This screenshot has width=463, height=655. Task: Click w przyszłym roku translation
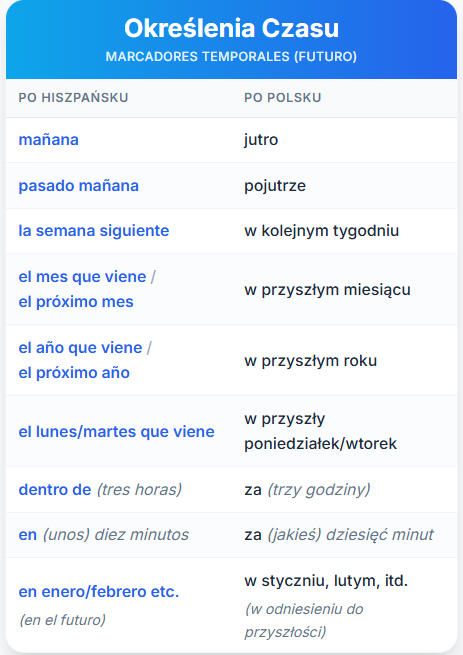pos(310,361)
